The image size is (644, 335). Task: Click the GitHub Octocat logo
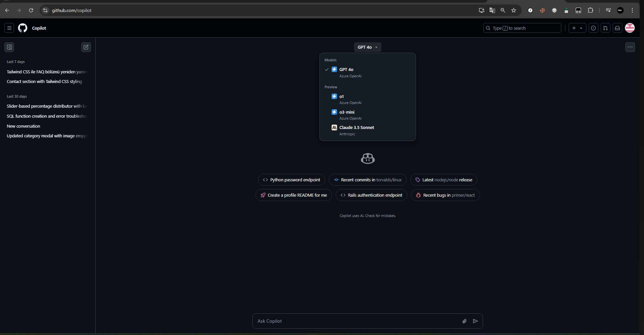click(23, 28)
